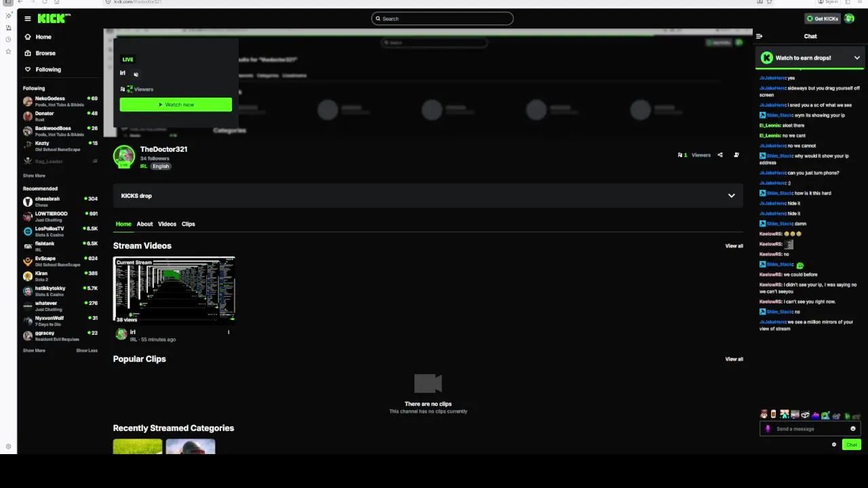The width and height of the screenshot is (868, 488).
Task: Click the purple identity badge in chat input
Action: 768,428
